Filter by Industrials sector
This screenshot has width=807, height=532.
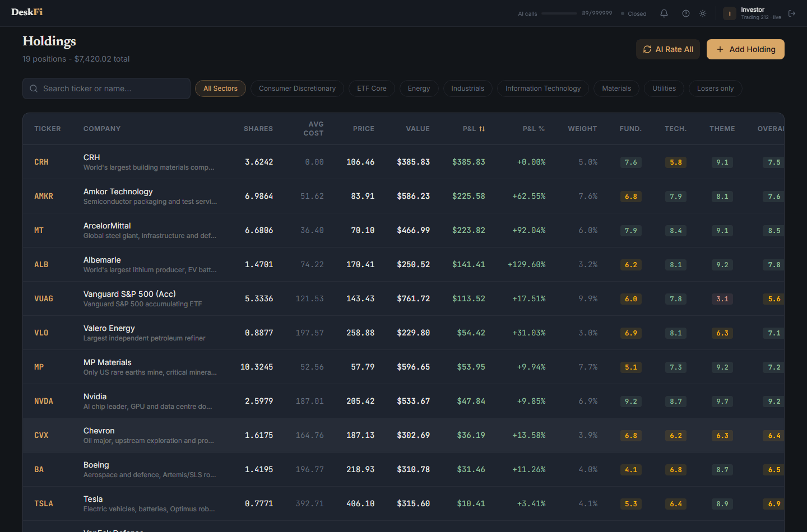[467, 88]
